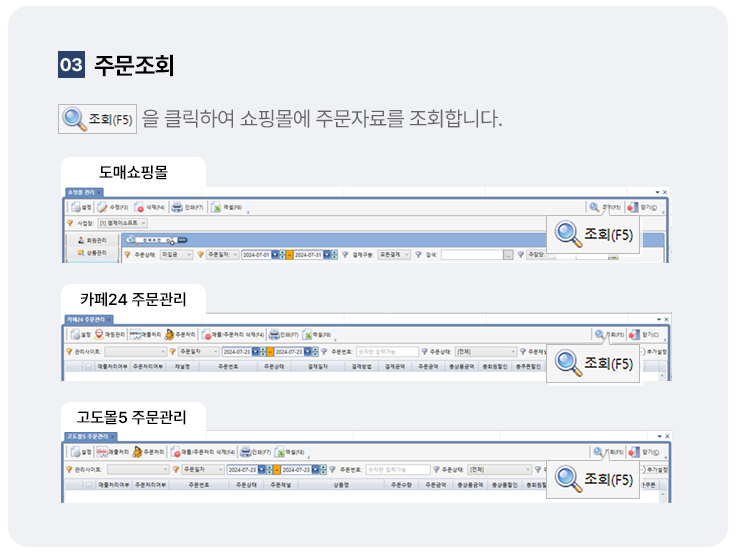Select the 카페24 주문관리 window tab
Image resolution: width=737 pixels, height=557 pixels.
[89, 320]
